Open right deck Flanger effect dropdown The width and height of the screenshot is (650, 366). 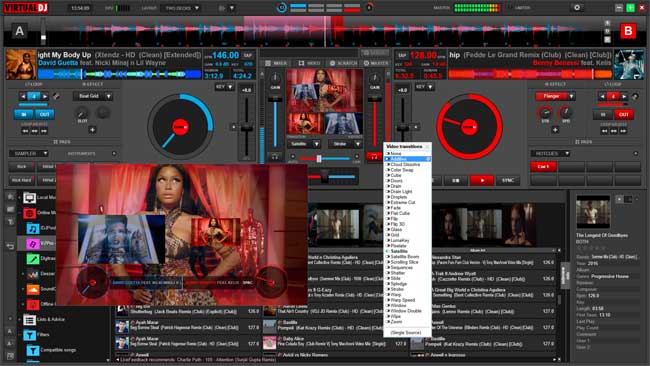(x=555, y=96)
